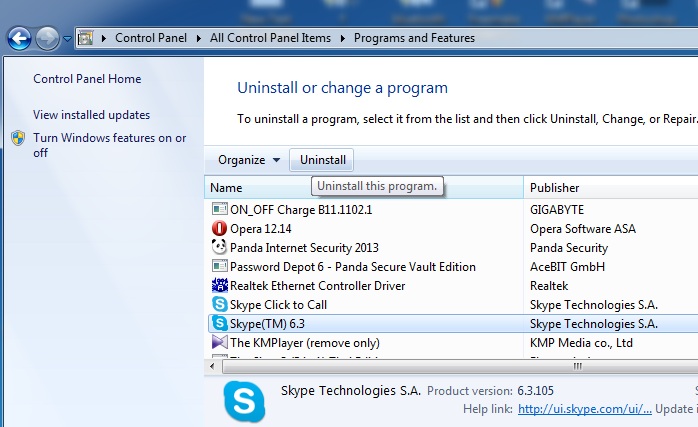698x427 pixels.
Task: Click the Skype Click to Call icon
Action: 220,304
